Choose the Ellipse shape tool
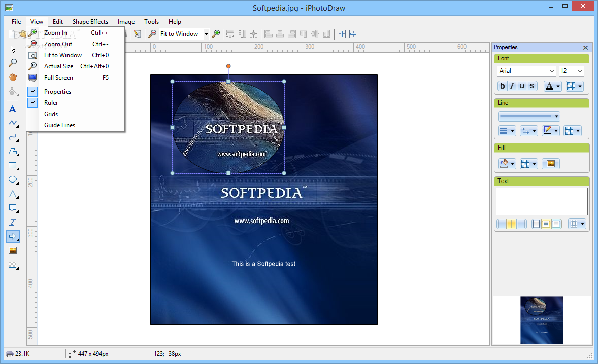Viewport: 598px width, 364px height. 13,179
